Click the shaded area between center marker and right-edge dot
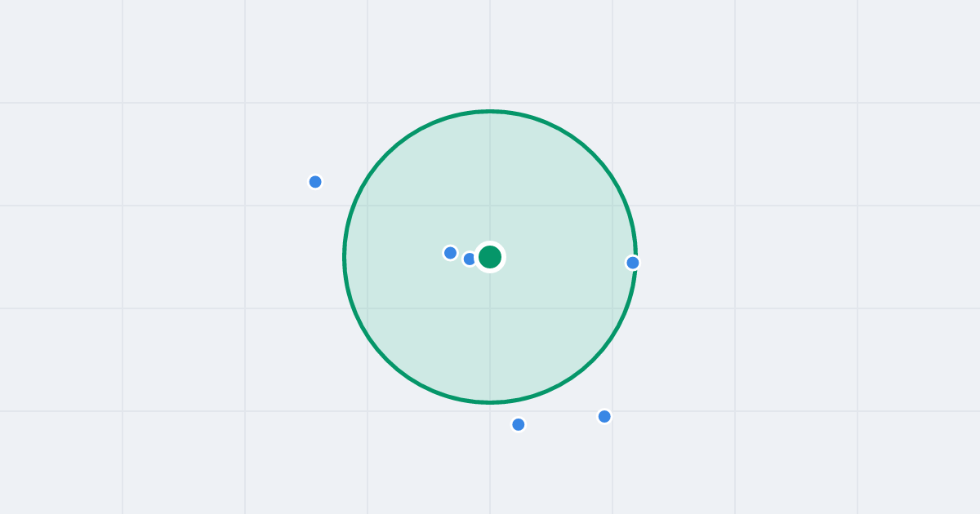 565,259
